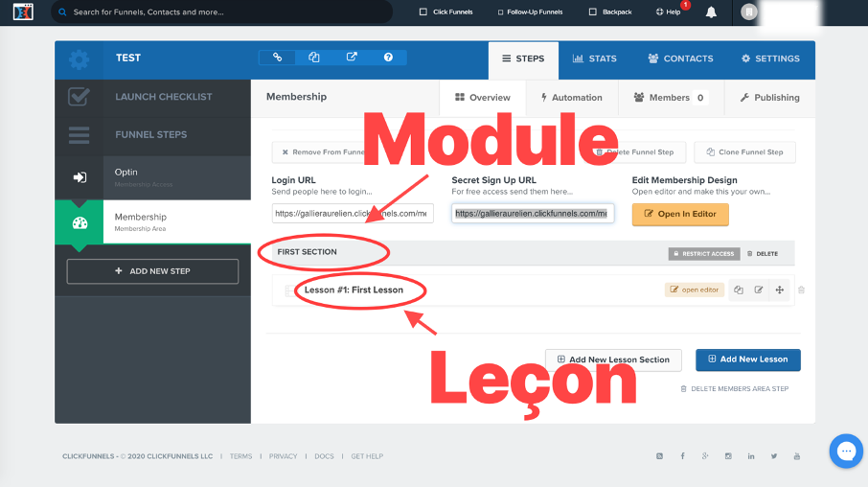Open the Backpack menu
Screen dimensions: 868x487
coord(610,12)
